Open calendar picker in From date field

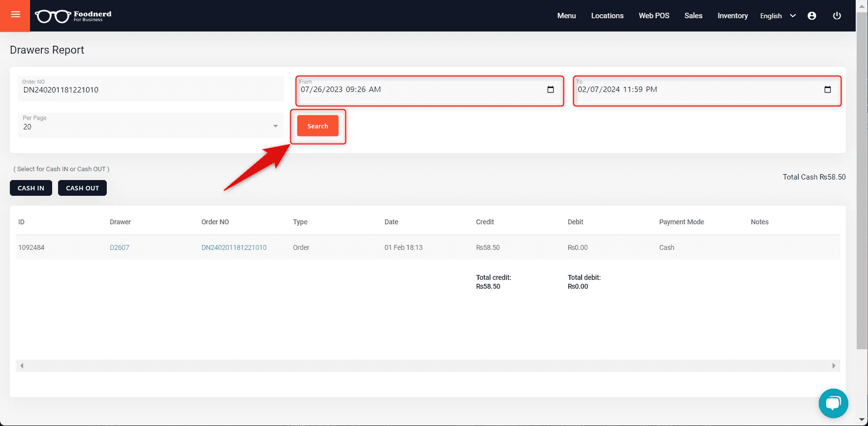pos(551,90)
